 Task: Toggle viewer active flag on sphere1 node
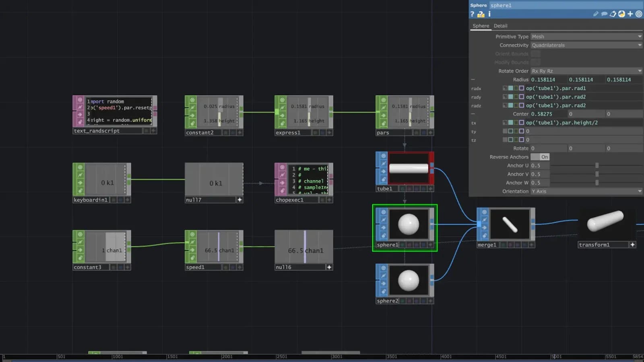click(384, 212)
